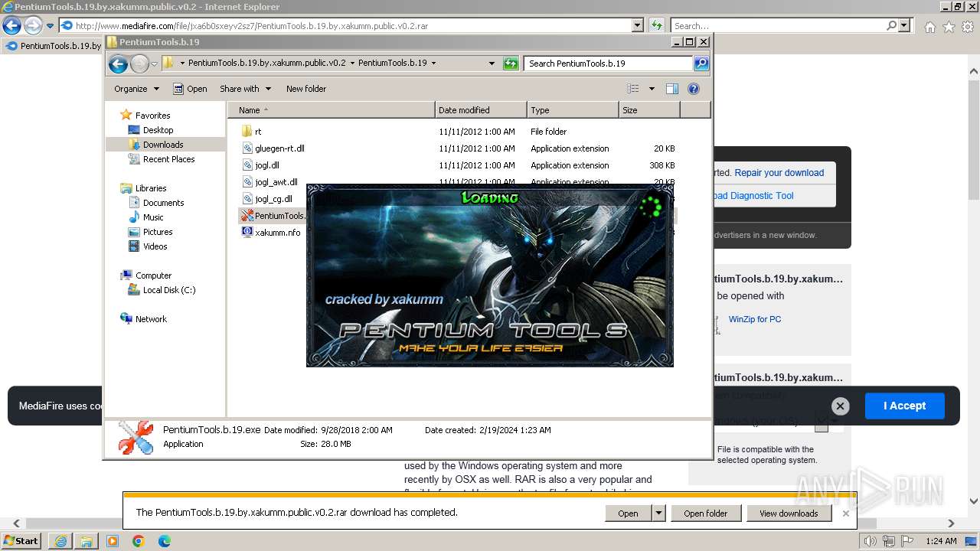Open Internet Explorer from the taskbar

60,541
